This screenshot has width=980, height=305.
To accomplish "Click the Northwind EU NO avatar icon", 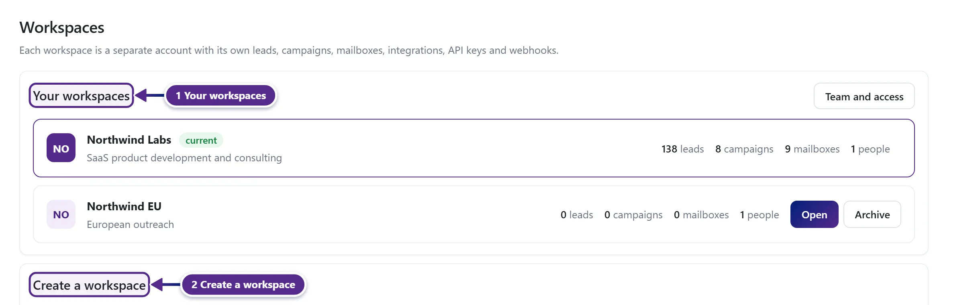I will click(61, 214).
